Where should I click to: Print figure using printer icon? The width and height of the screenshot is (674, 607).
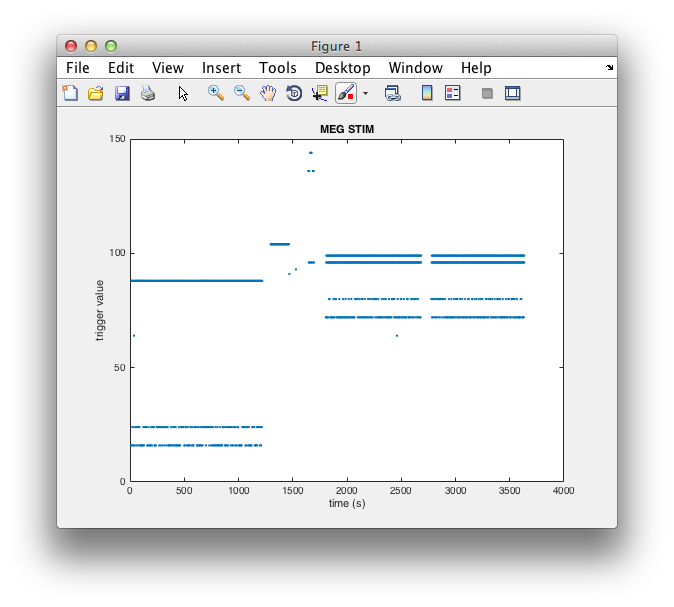pyautogui.click(x=148, y=93)
